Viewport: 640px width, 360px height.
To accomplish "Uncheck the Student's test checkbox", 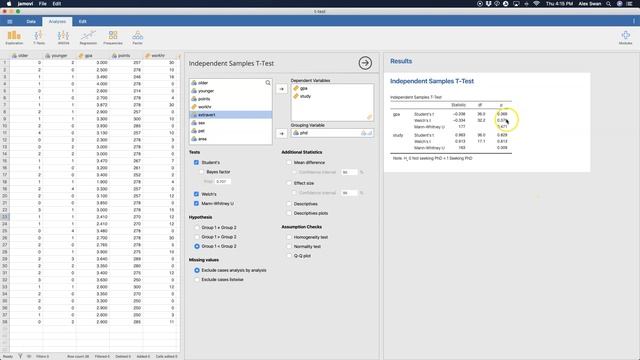I will point(196,162).
